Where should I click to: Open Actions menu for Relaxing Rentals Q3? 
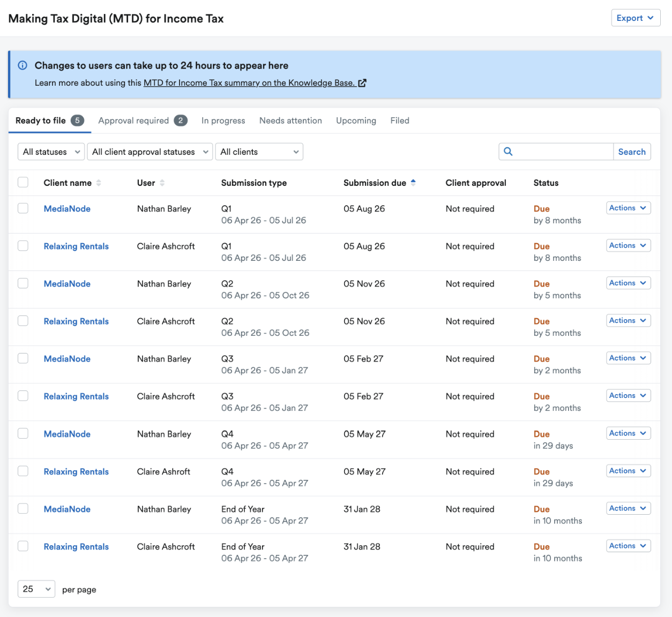[x=629, y=395]
